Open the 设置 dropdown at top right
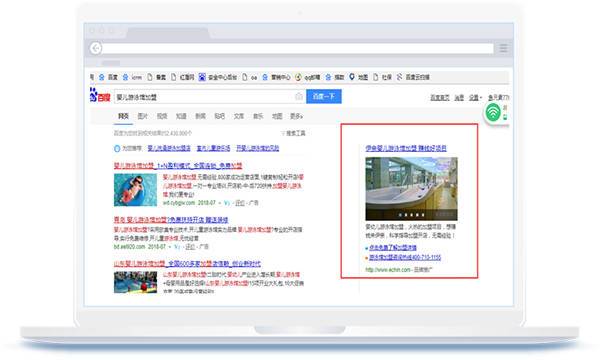Viewport: 600px width, 360px height. (x=475, y=98)
